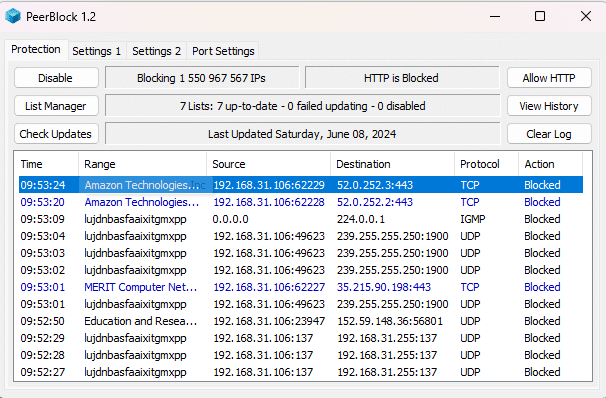
Task: Select the 09:53:04 log entry
Action: pos(301,236)
